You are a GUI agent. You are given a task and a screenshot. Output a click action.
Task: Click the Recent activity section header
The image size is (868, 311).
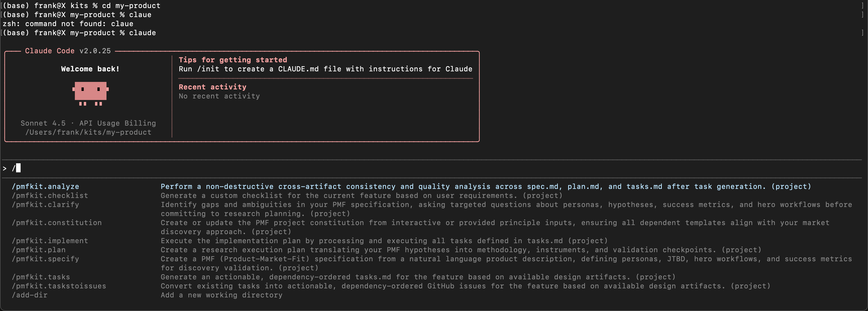(212, 87)
